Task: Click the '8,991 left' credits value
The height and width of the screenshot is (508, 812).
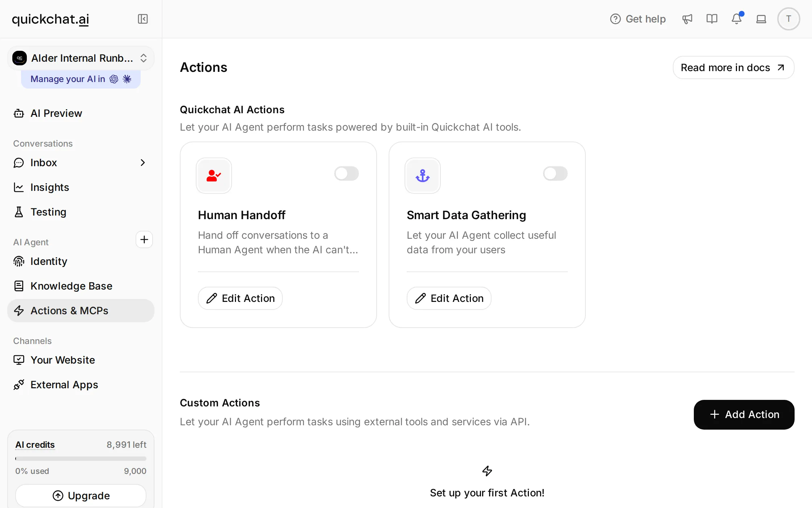Action: [x=127, y=444]
